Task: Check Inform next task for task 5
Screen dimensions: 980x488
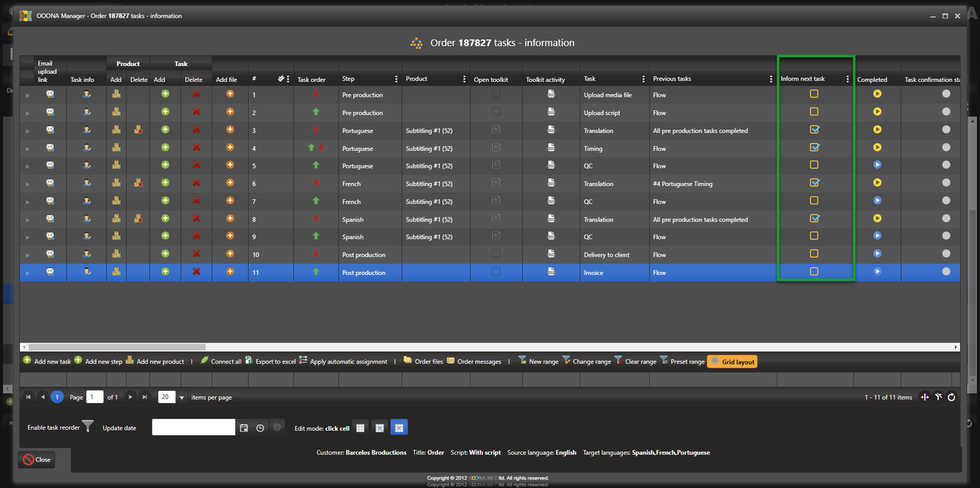Action: [x=814, y=165]
